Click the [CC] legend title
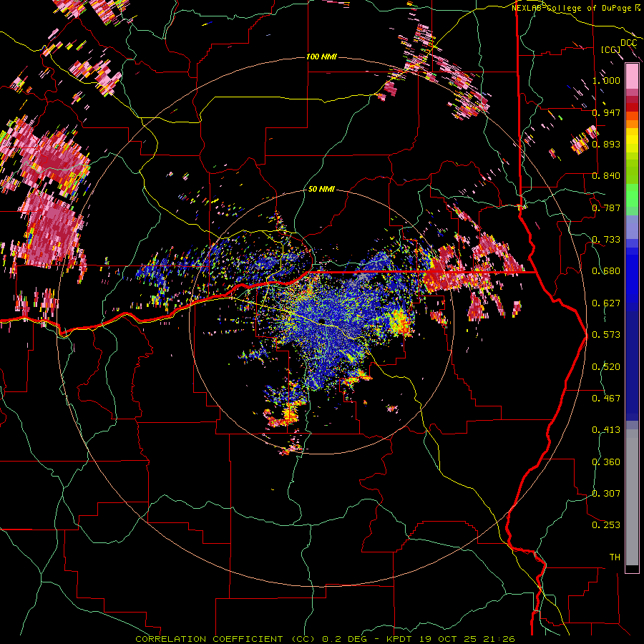644x644 pixels. click(611, 49)
